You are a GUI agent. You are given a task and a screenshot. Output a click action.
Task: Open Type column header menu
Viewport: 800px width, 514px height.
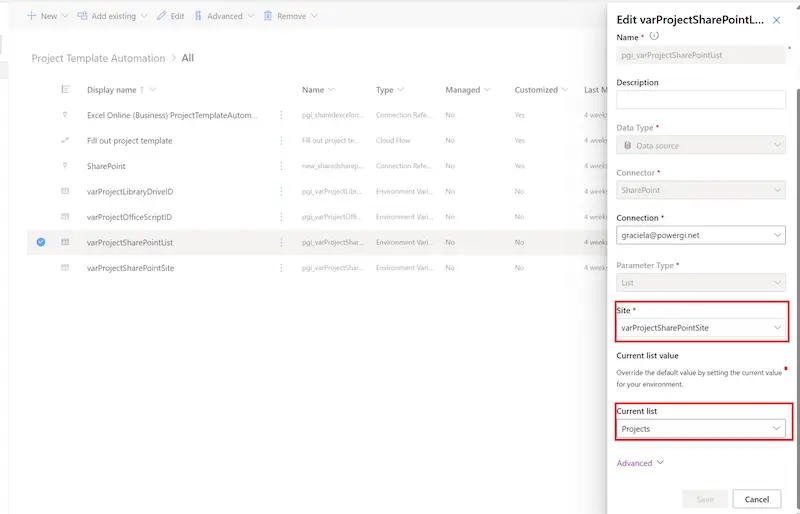(x=390, y=90)
